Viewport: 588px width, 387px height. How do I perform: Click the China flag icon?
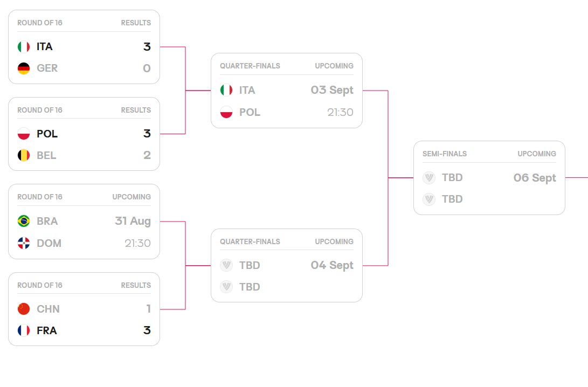[24, 309]
